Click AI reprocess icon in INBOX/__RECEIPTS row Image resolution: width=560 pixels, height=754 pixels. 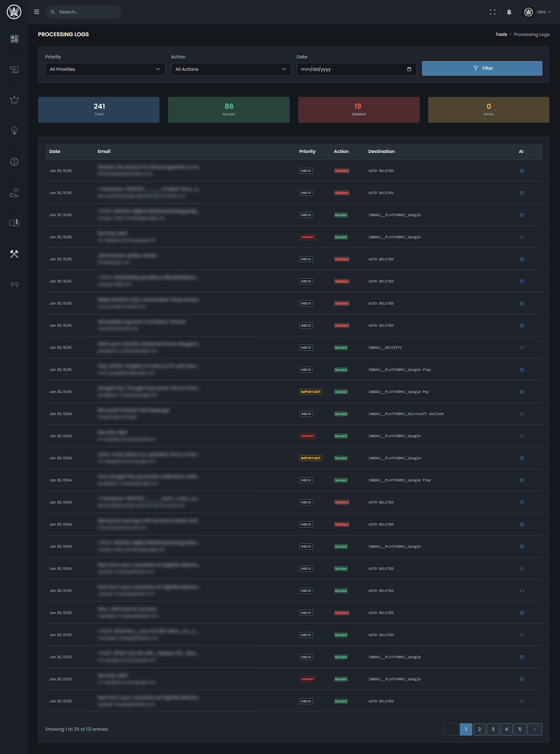pyautogui.click(x=522, y=348)
